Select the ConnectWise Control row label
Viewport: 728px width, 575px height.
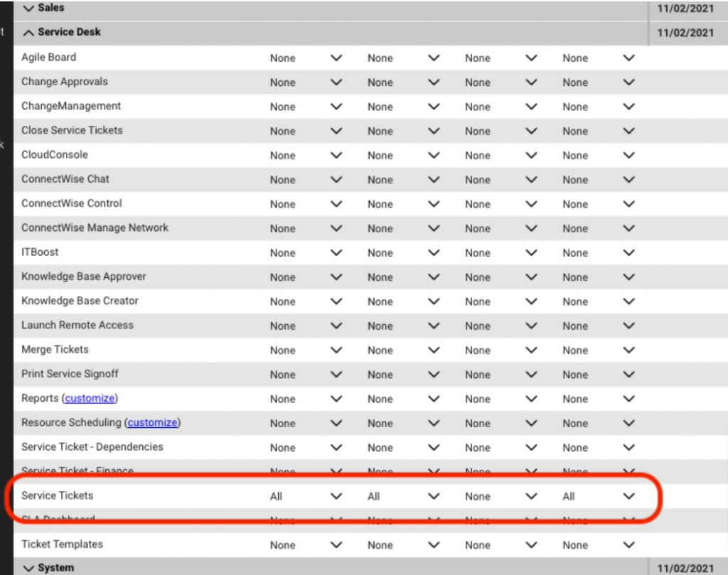click(72, 203)
